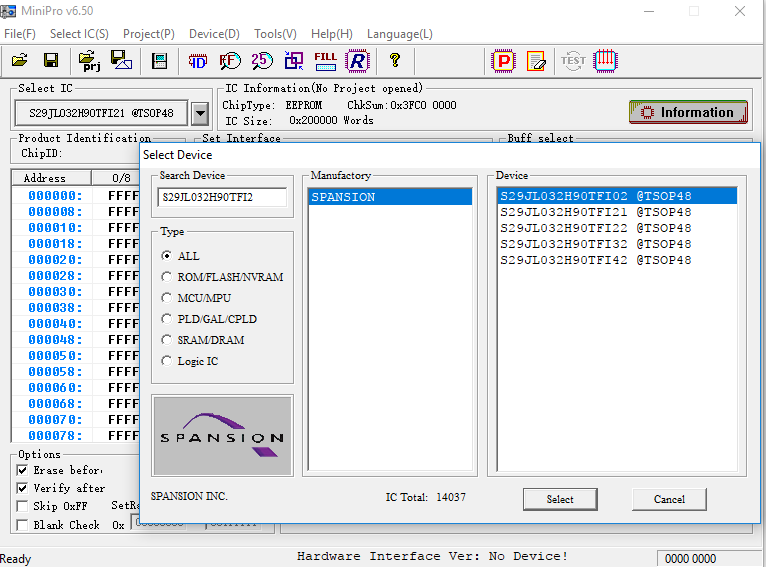Select the ROM/FLASH/NVRAM radio button
This screenshot has height=567, width=766.
(x=167, y=277)
